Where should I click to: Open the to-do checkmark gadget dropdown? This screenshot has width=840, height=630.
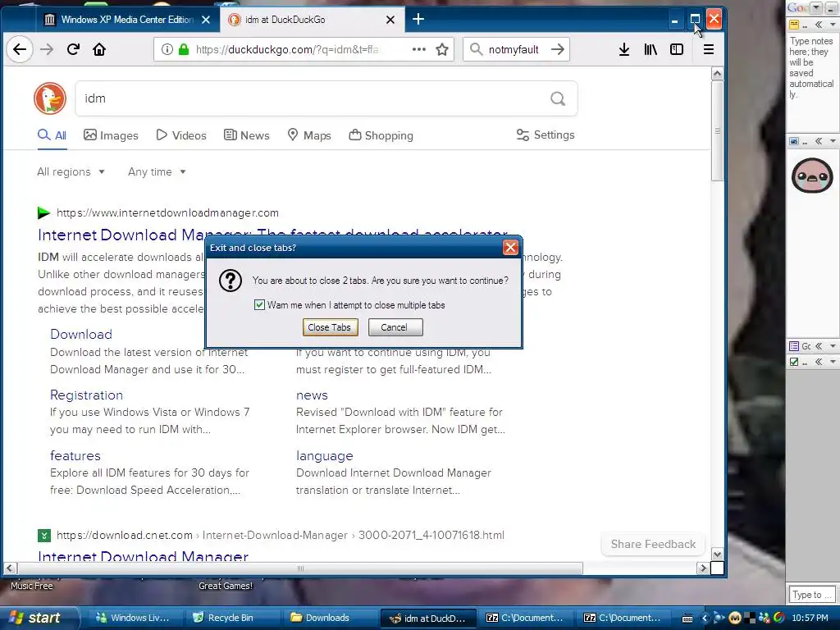pyautogui.click(x=832, y=362)
